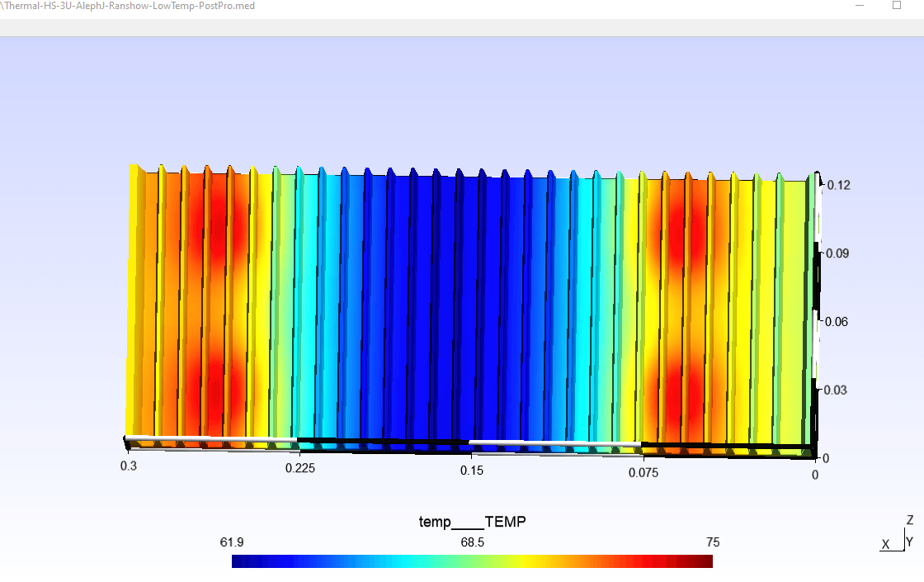The height and width of the screenshot is (582, 924).
Task: Click the 0.225 horizontal axis label
Action: pyautogui.click(x=300, y=468)
